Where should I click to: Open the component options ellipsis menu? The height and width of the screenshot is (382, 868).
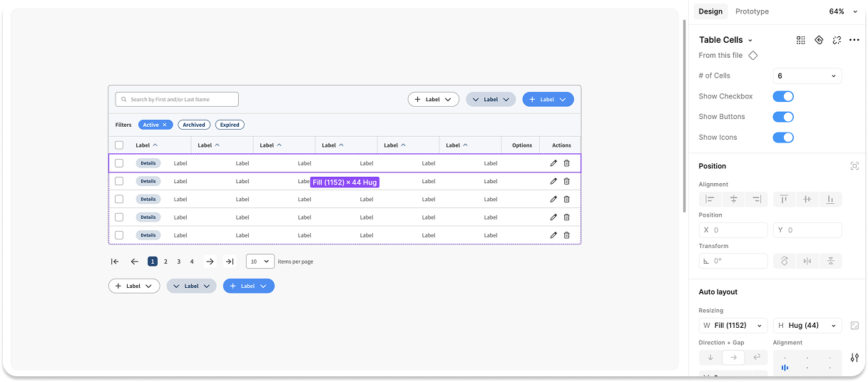pos(854,40)
